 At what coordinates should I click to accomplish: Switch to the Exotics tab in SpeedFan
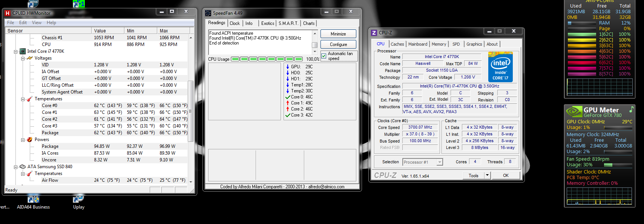point(268,23)
